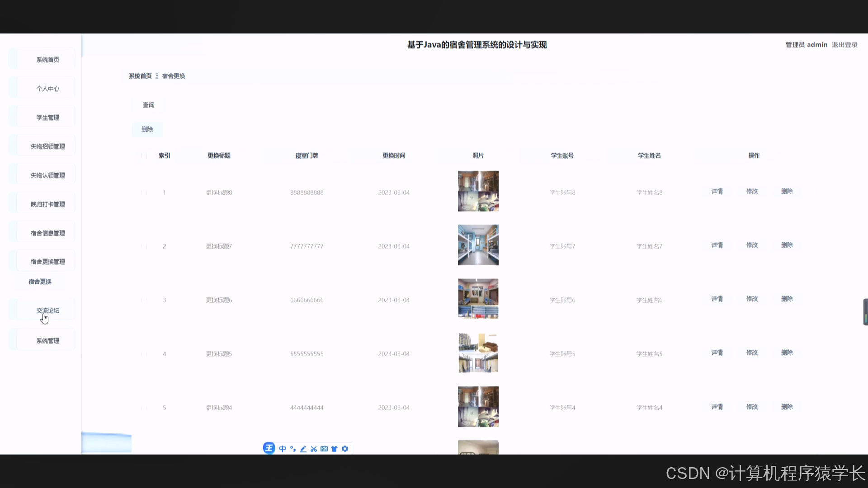Collapse the 宿舍更换管理 sidebar section
The image size is (868, 488).
click(47, 260)
